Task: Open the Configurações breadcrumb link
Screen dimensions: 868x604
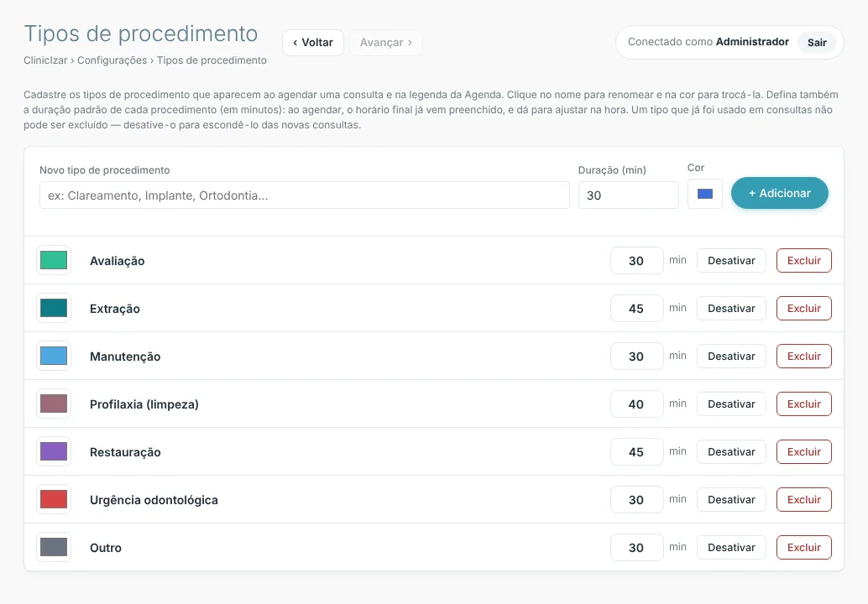Action: click(x=112, y=60)
